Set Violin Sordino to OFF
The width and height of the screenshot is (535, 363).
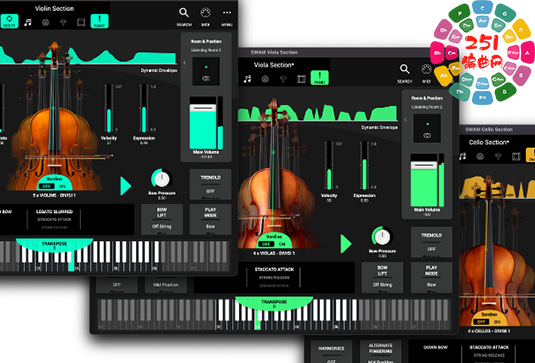46,186
